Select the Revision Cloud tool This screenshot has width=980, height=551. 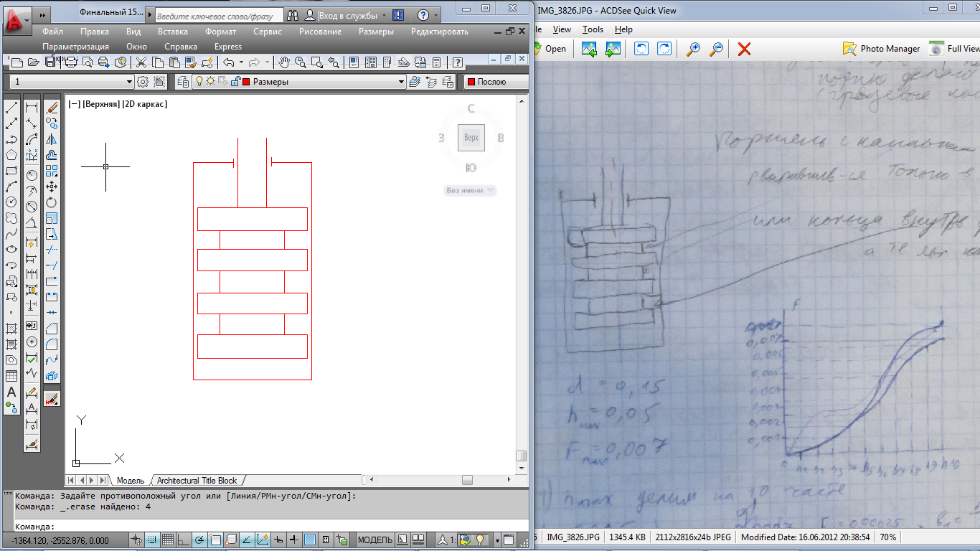click(11, 219)
